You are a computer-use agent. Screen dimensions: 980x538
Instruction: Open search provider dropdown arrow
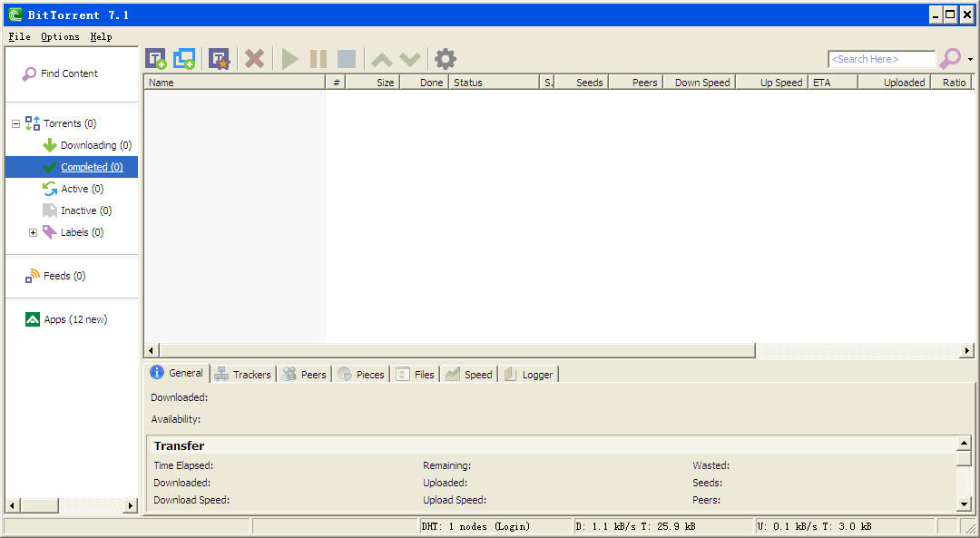970,59
